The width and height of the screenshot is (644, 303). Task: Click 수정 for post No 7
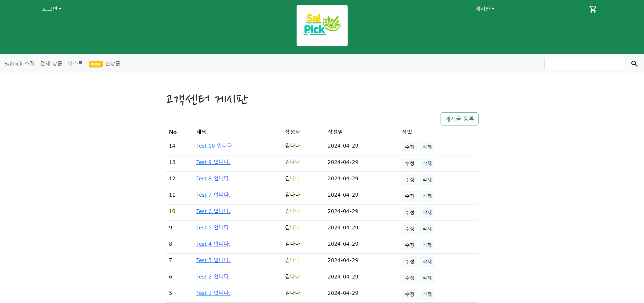click(410, 262)
